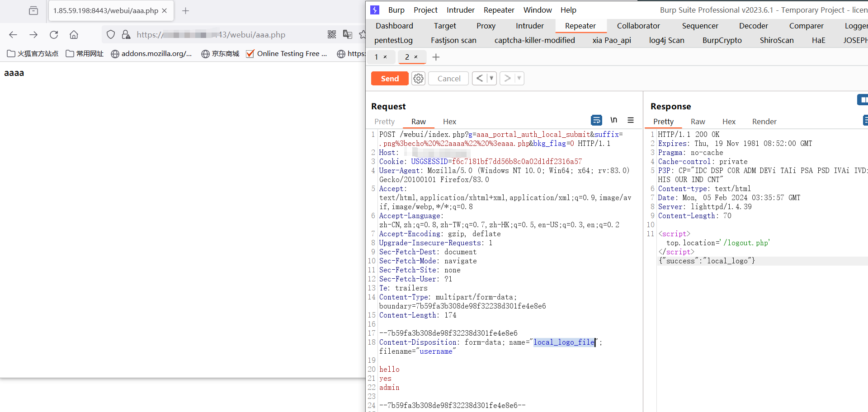
Task: Select Pretty view in Response panel
Action: click(x=663, y=122)
